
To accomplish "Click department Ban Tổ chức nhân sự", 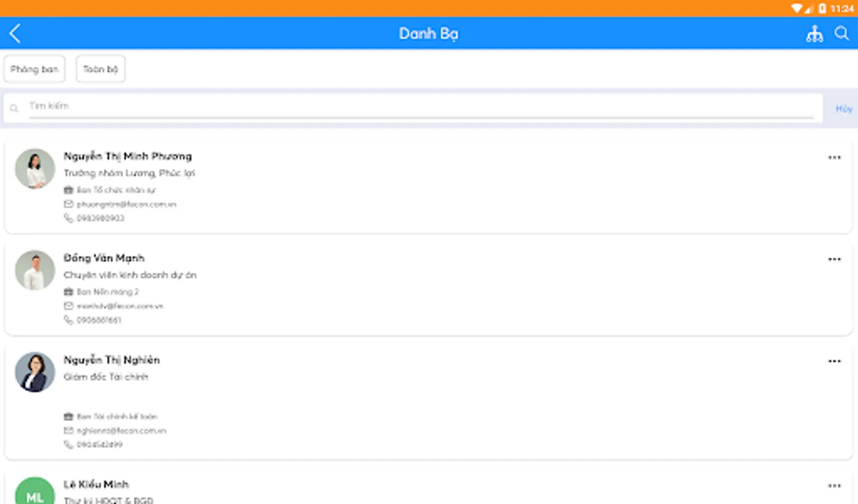I will click(116, 190).
